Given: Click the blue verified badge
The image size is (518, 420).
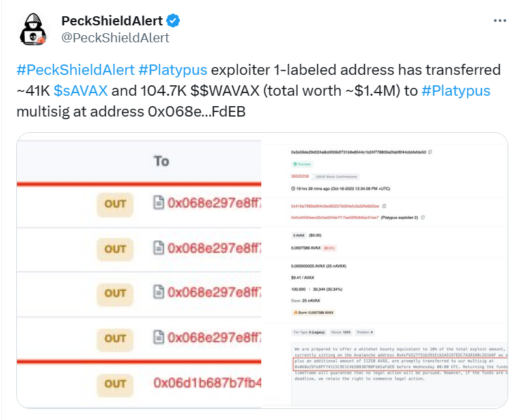Looking at the screenshot, I should click(x=175, y=20).
